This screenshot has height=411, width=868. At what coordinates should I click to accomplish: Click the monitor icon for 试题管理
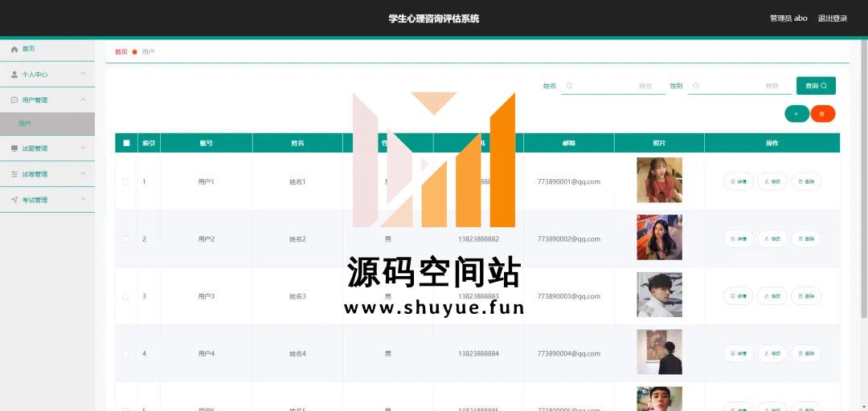point(15,149)
